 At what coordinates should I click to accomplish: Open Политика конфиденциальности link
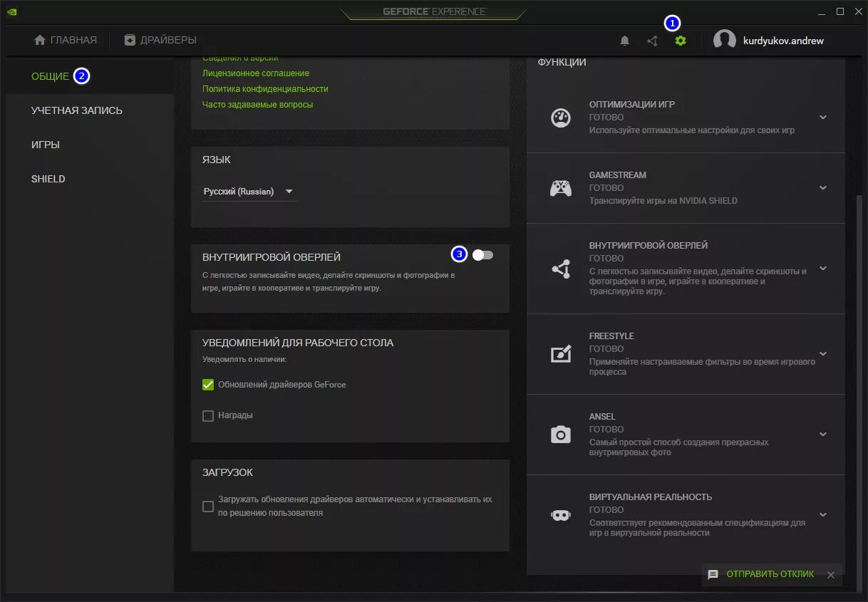[265, 89]
